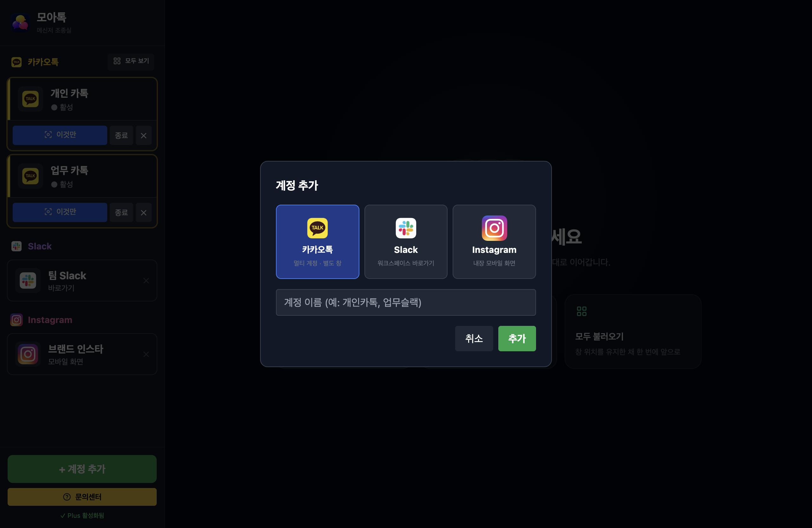The width and height of the screenshot is (812, 528).
Task: Click the 업무 카톡 account name
Action: point(69,170)
